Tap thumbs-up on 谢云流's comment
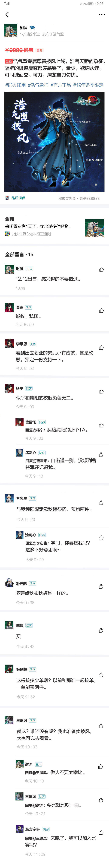 [x=101, y=587]
